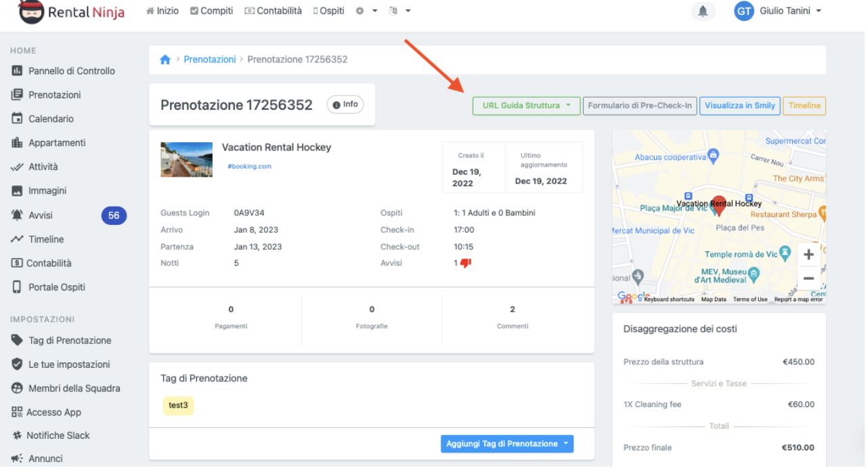This screenshot has height=470, width=868.
Task: Click the red thumbs-down Avvisi icon
Action: click(x=465, y=263)
